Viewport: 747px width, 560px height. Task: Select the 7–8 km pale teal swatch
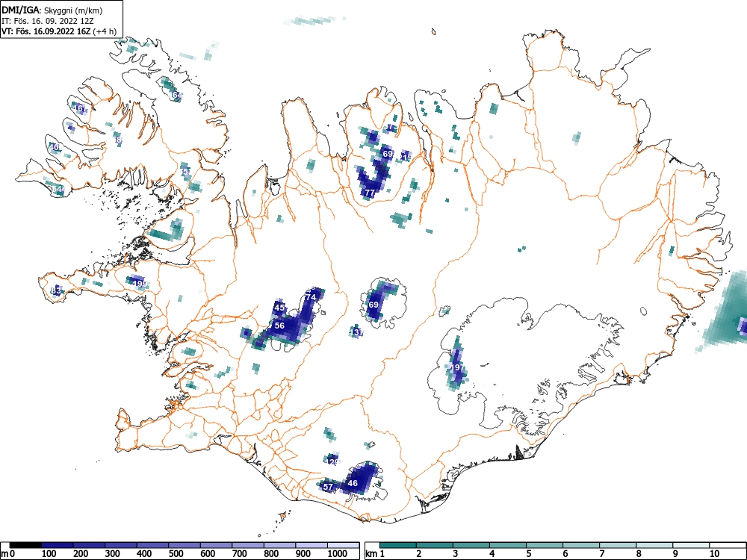618,545
